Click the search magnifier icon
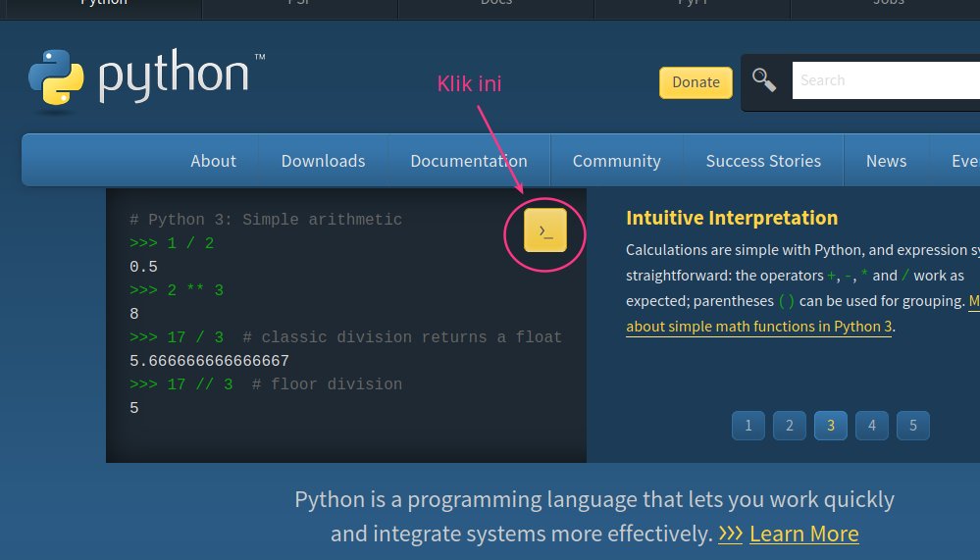This screenshot has height=560, width=980. (764, 80)
